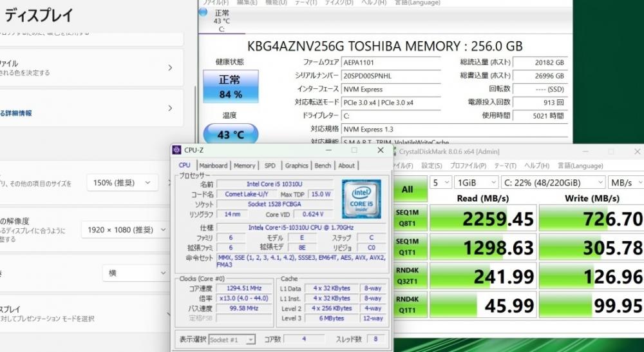
Task: Open the About tab in CPU-Z
Action: click(x=346, y=165)
